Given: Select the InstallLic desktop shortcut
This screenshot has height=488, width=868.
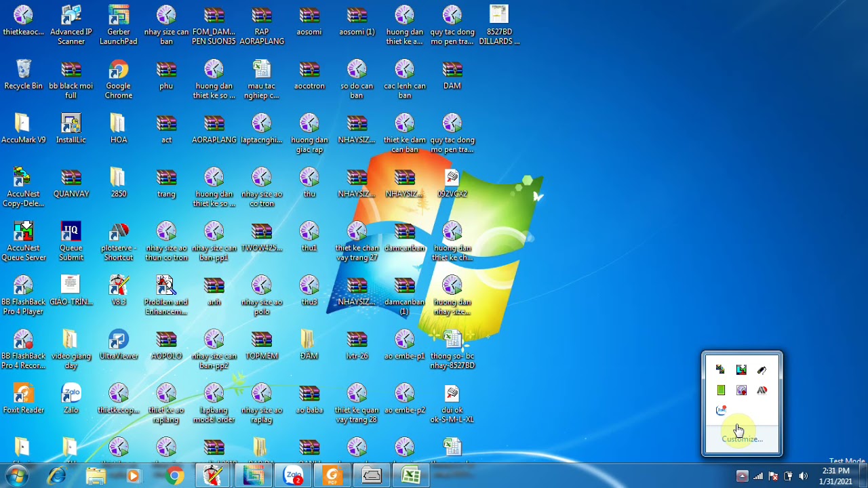Looking at the screenshot, I should point(71,129).
